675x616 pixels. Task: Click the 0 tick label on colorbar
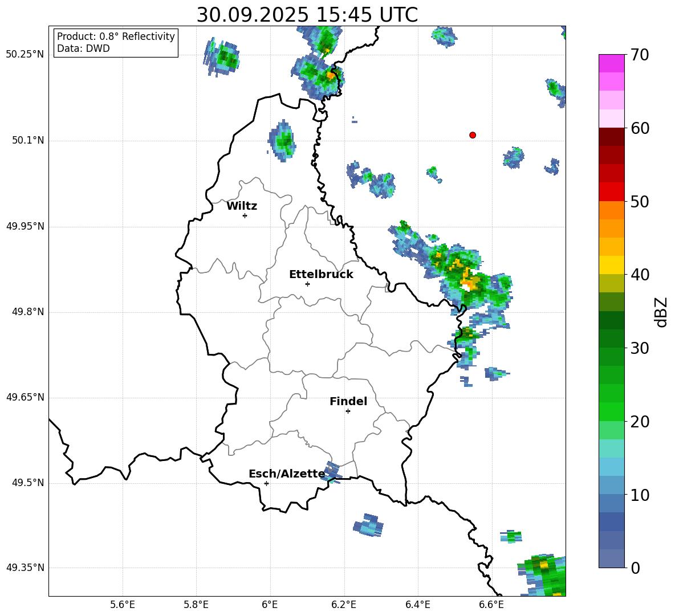[635, 568]
